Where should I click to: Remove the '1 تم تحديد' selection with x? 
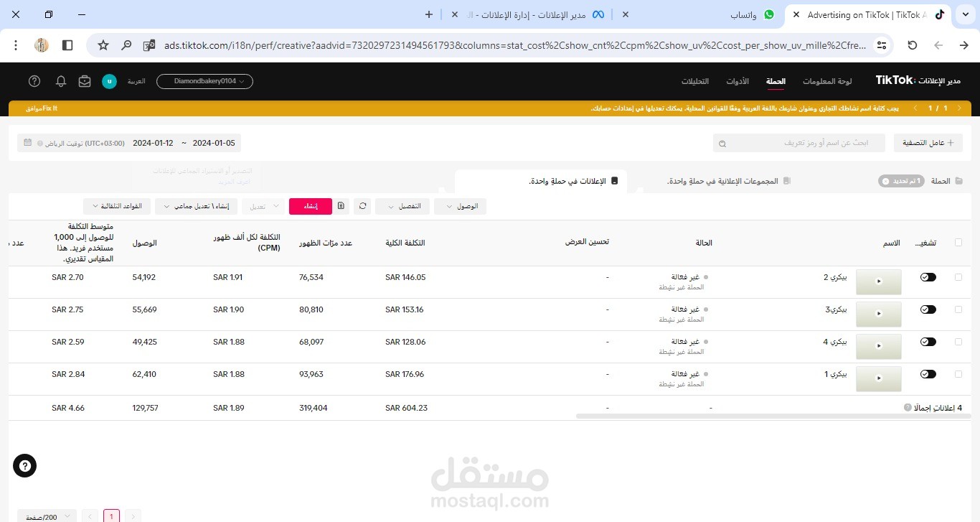[885, 181]
